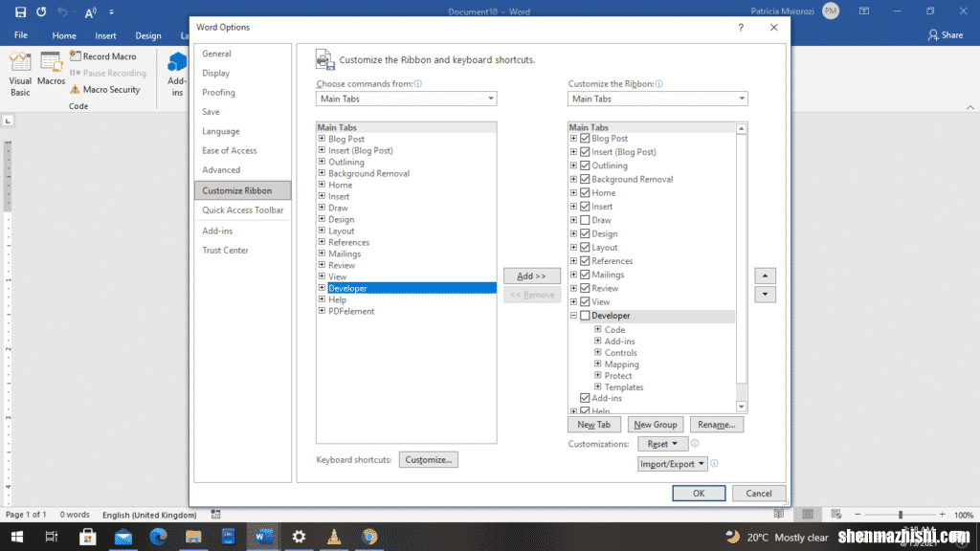Screen dimensions: 980x551
Task: Expand the Controls group under Developer
Action: 598,352
